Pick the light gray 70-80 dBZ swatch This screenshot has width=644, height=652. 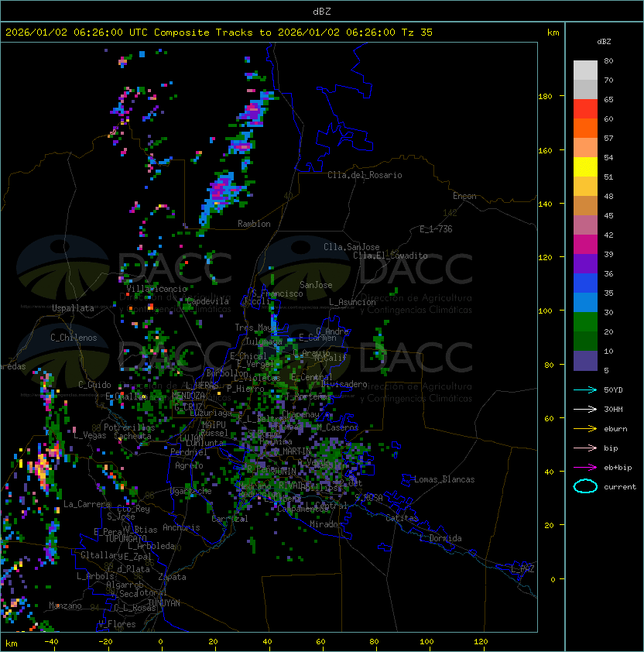tap(585, 70)
